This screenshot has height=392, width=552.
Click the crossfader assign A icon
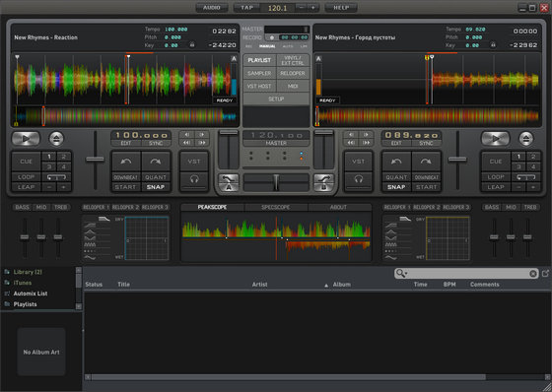click(x=229, y=182)
